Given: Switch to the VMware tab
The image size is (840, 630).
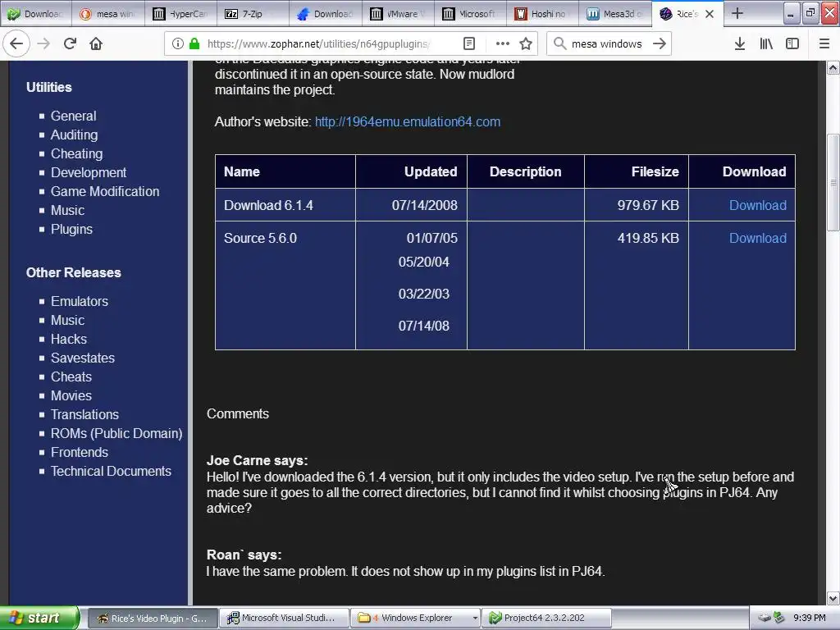Looking at the screenshot, I should pyautogui.click(x=398, y=14).
